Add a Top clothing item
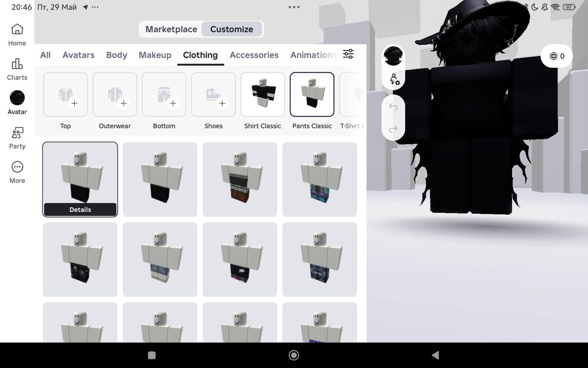The height and width of the screenshot is (368, 588). (65, 94)
